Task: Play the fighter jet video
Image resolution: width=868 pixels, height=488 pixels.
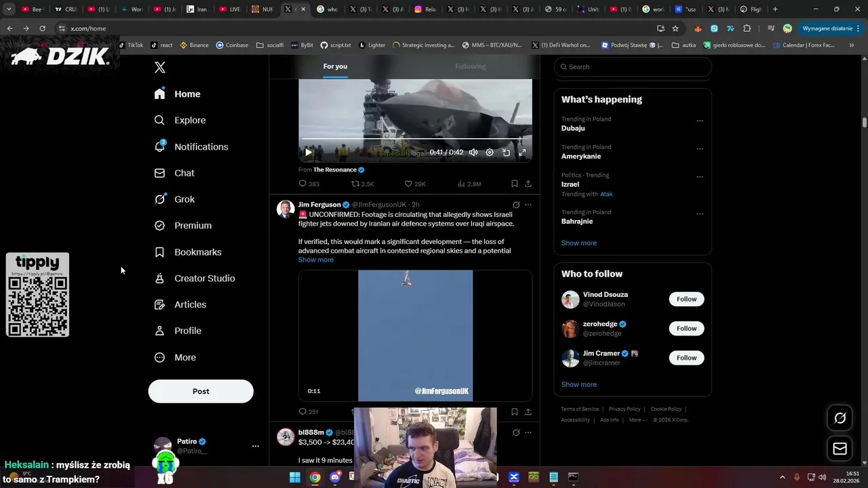Action: point(308,152)
